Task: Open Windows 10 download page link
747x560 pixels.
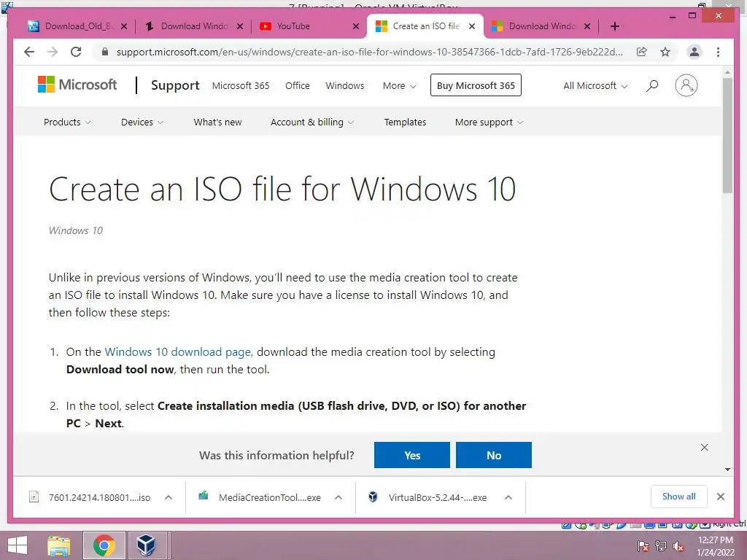Action: pyautogui.click(x=178, y=352)
